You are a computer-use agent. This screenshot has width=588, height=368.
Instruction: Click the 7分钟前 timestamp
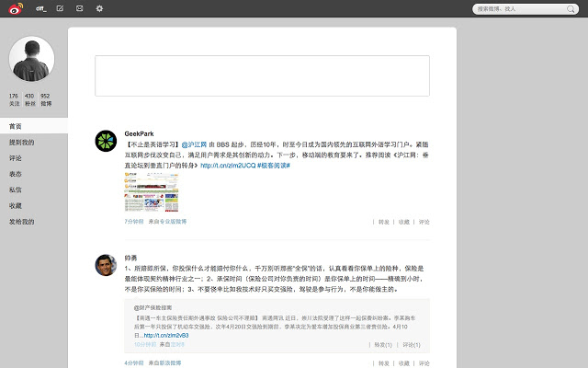click(x=134, y=222)
